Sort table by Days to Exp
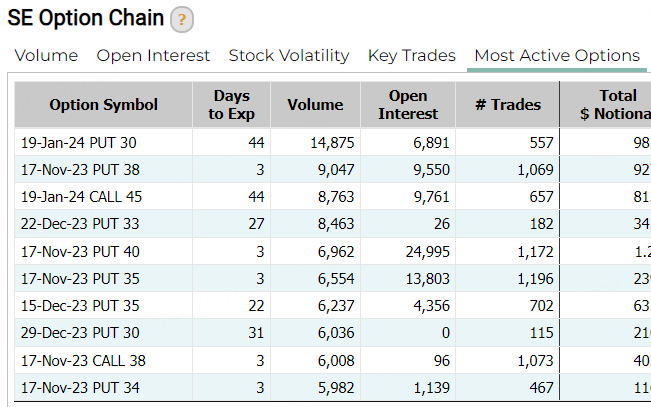 (x=232, y=105)
